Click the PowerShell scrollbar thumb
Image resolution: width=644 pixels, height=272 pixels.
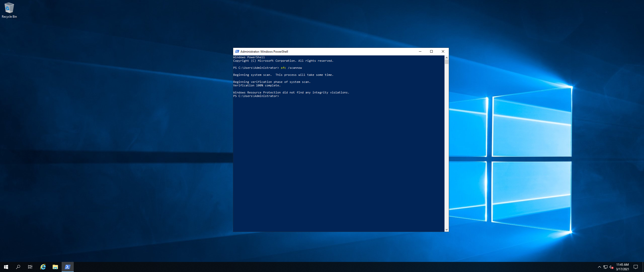tap(447, 62)
